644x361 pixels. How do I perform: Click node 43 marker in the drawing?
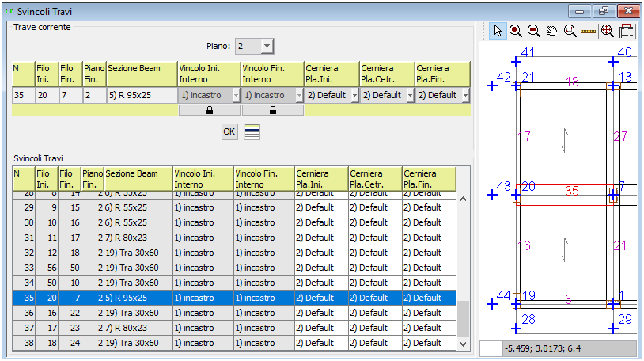[x=492, y=195]
